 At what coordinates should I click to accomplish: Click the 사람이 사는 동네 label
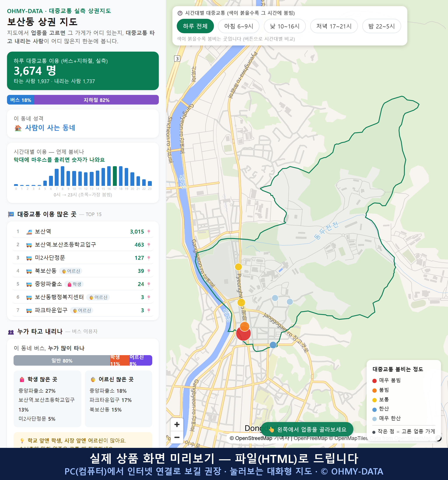[50, 128]
